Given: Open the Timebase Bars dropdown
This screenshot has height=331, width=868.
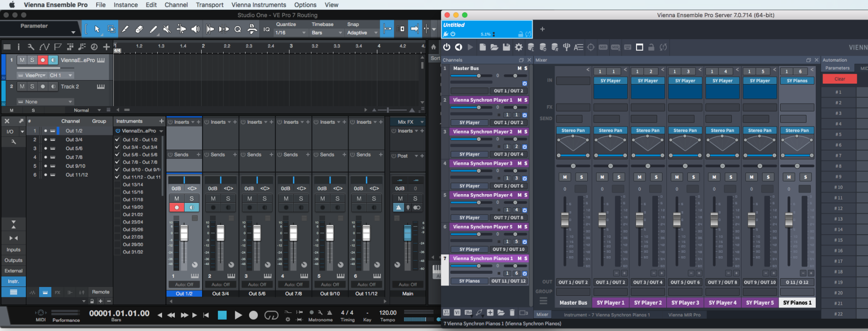Looking at the screenshot, I should pyautogui.click(x=327, y=33).
